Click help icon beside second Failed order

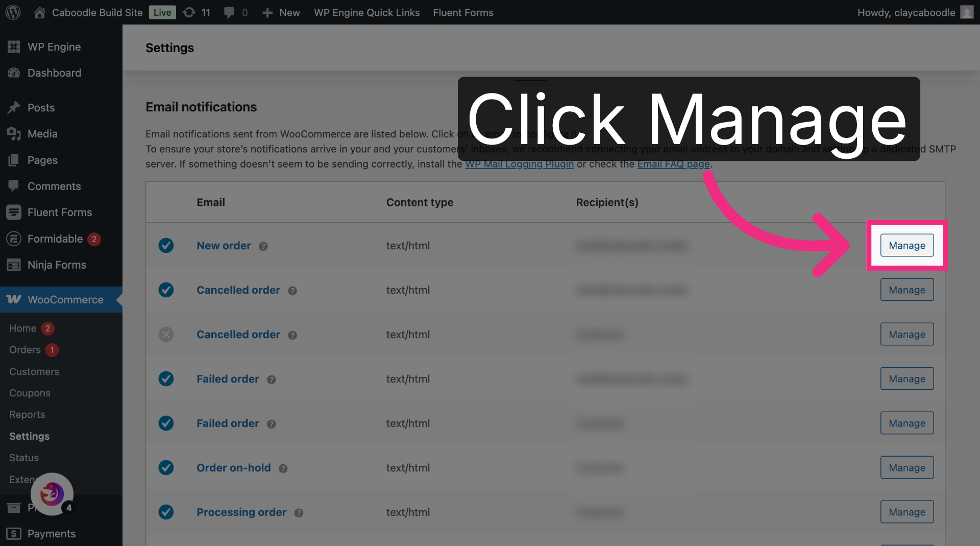click(x=272, y=424)
